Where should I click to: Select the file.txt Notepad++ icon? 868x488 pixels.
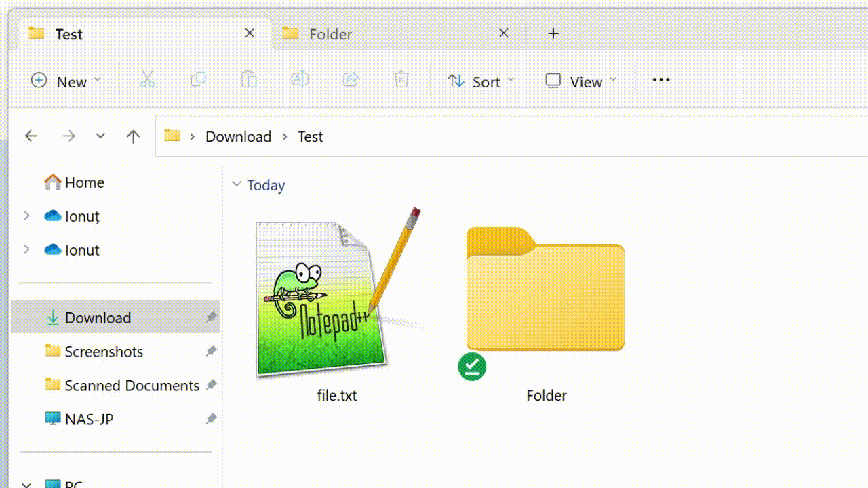[337, 293]
